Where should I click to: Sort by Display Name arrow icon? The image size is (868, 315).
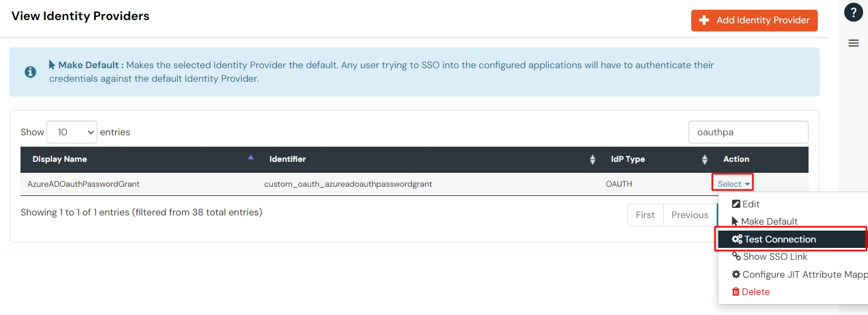click(250, 157)
